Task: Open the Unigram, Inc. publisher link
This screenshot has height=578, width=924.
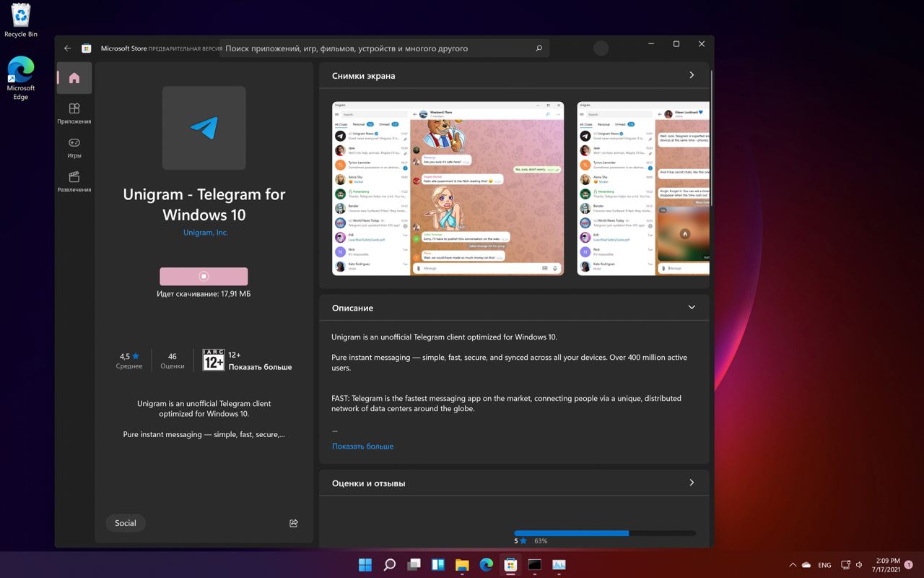Action: pyautogui.click(x=206, y=233)
